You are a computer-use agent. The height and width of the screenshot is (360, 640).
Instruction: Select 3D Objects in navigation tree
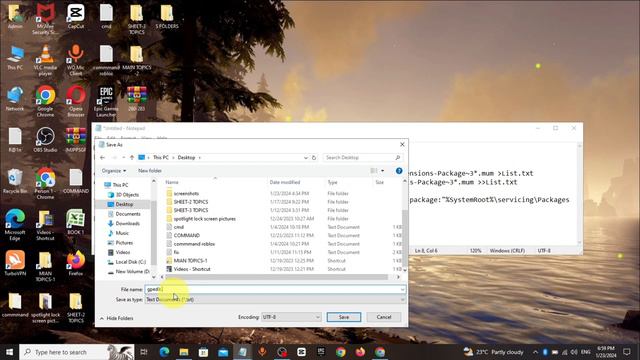127,195
